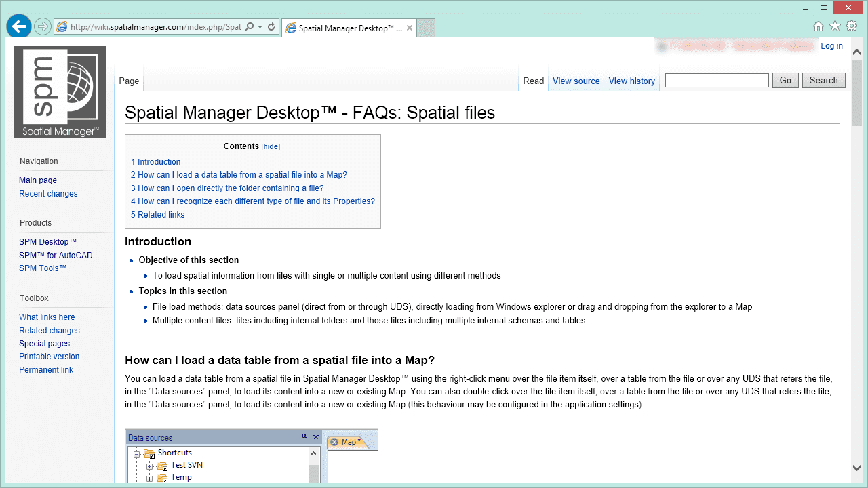Open the blank New Tab button

pyautogui.click(x=425, y=28)
